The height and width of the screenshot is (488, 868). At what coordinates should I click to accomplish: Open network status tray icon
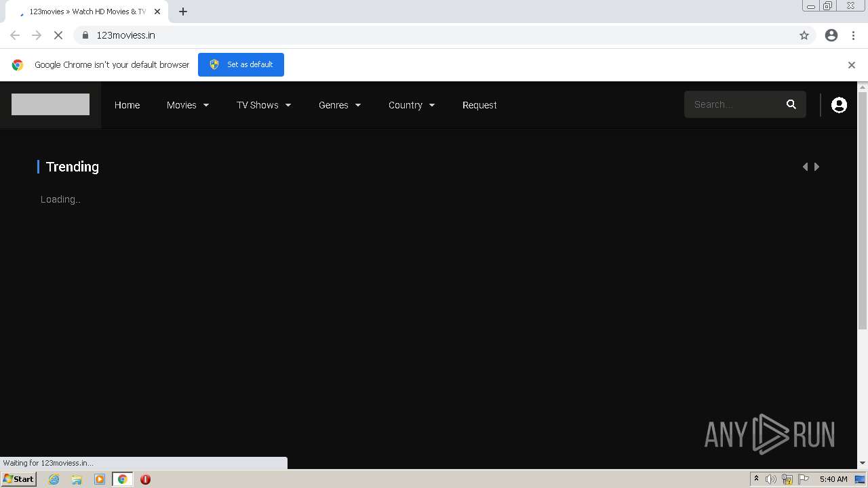click(x=787, y=479)
